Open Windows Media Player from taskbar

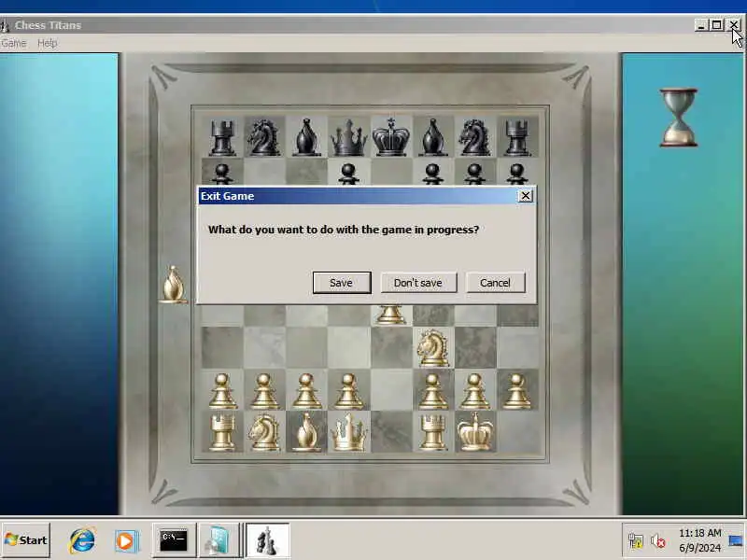[126, 541]
